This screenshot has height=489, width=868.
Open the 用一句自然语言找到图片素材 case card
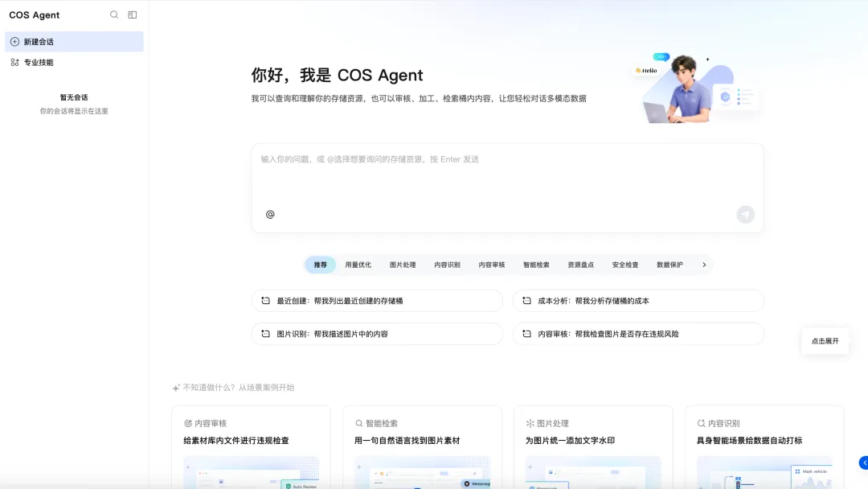[x=423, y=447]
